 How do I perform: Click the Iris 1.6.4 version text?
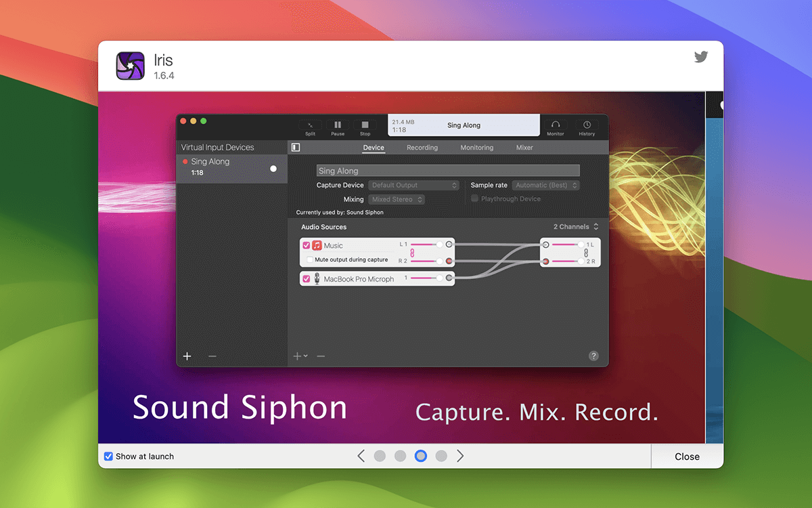[x=164, y=76]
